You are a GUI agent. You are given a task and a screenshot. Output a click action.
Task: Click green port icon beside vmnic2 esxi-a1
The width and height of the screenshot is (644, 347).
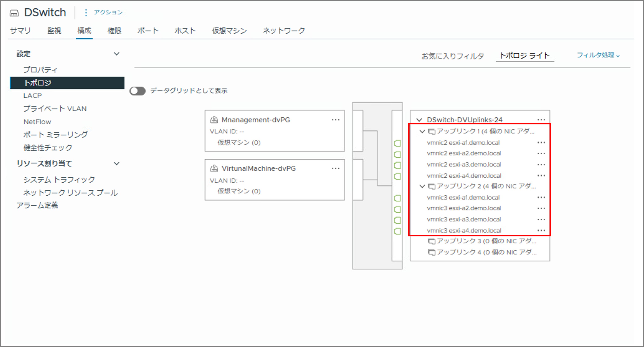pos(397,143)
